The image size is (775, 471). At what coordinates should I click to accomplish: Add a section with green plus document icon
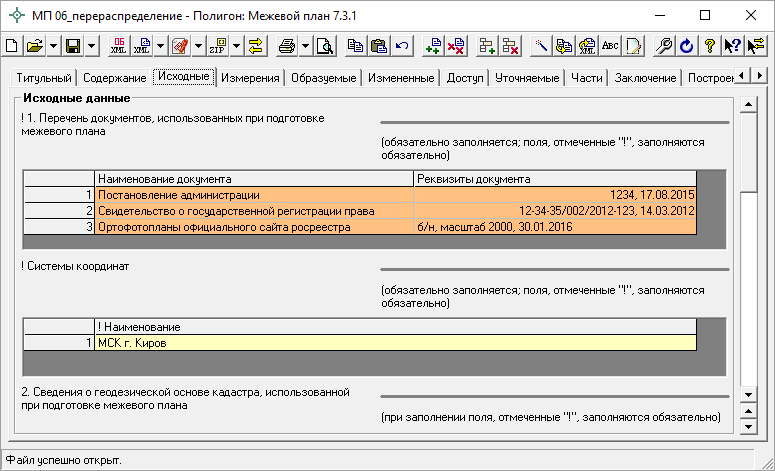click(433, 46)
